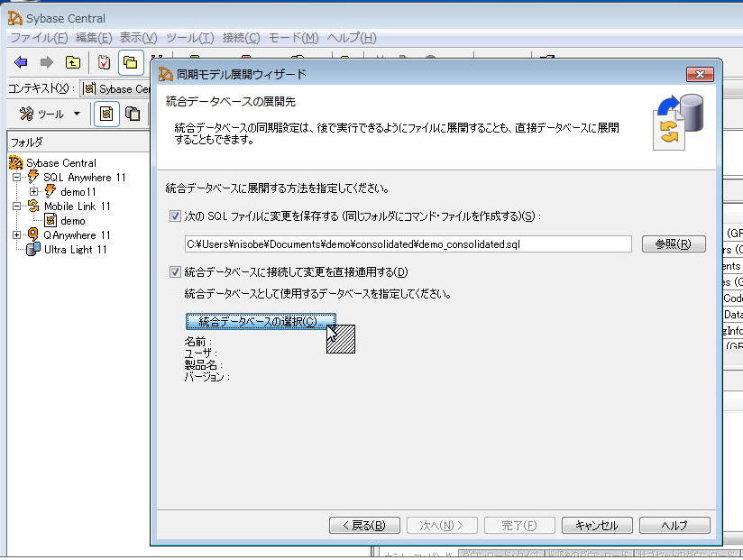Screen dimensions: 743x560
Task: Click the SQL file path input field
Action: pyautogui.click(x=408, y=244)
